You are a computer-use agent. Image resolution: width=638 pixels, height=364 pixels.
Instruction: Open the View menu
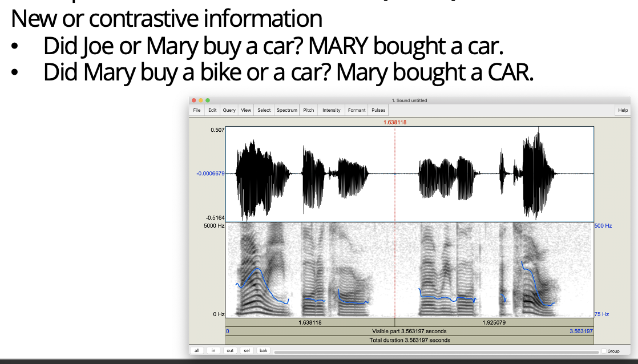click(x=246, y=110)
